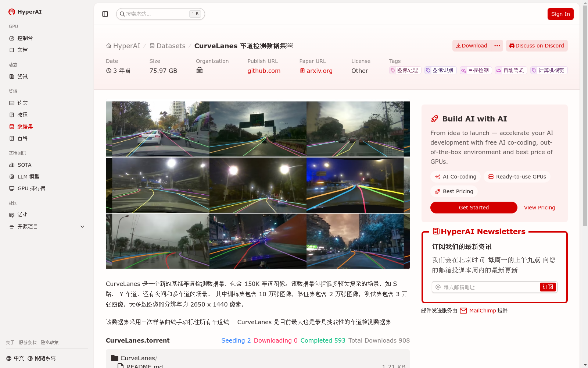This screenshot has width=588, height=368.
Task: Click the Best Pricing chip
Action: (x=454, y=191)
